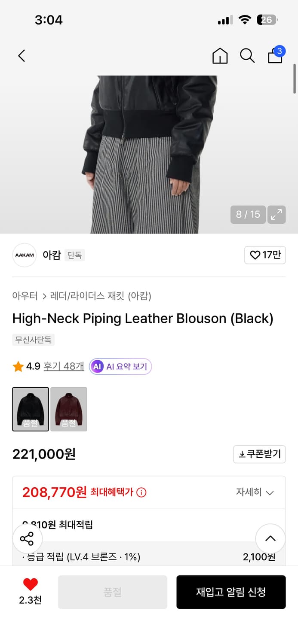Open AI 요약 보기 summary
Image resolution: width=298 pixels, height=644 pixels.
point(120,366)
